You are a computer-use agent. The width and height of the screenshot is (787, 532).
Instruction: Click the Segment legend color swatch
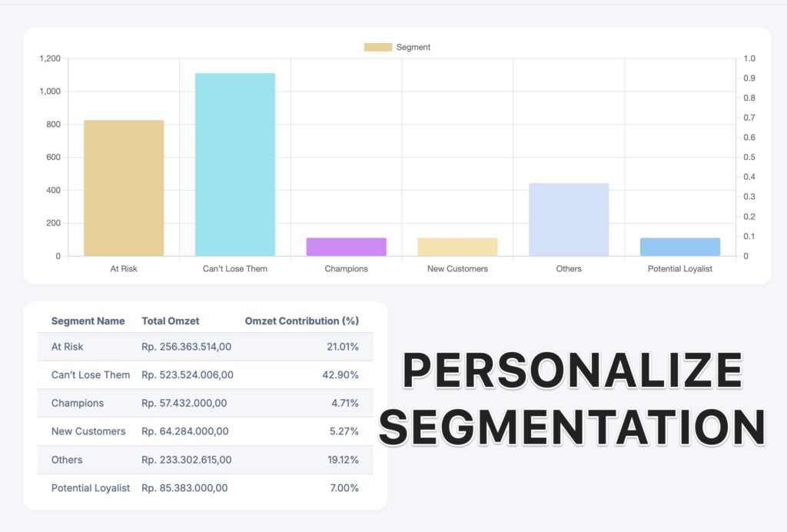tap(377, 48)
